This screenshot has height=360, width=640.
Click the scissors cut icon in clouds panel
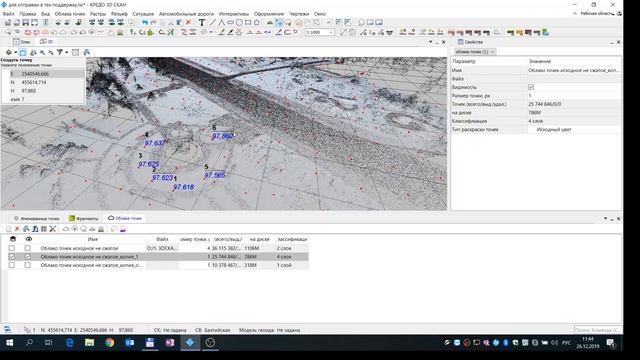click(x=53, y=229)
